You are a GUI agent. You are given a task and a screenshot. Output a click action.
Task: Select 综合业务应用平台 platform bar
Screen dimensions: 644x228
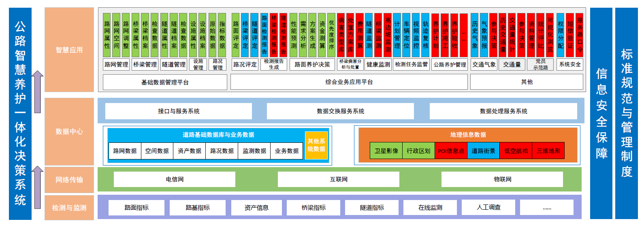click(349, 82)
